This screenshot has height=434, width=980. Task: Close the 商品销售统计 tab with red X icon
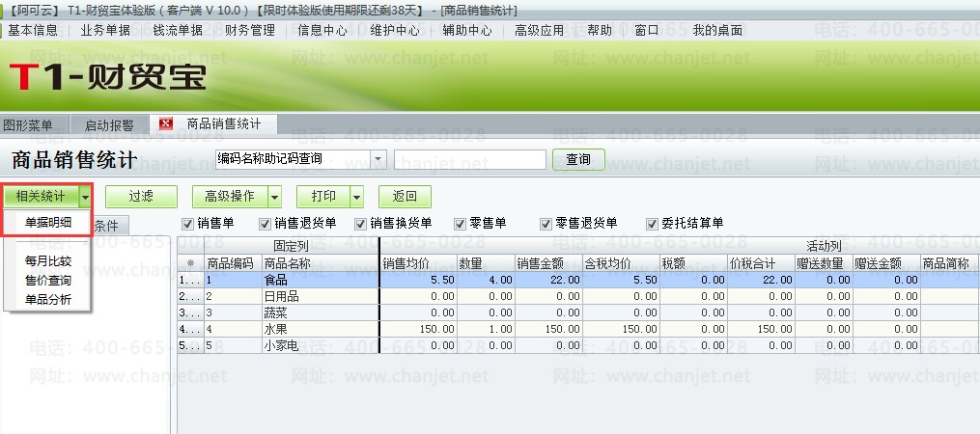[166, 123]
